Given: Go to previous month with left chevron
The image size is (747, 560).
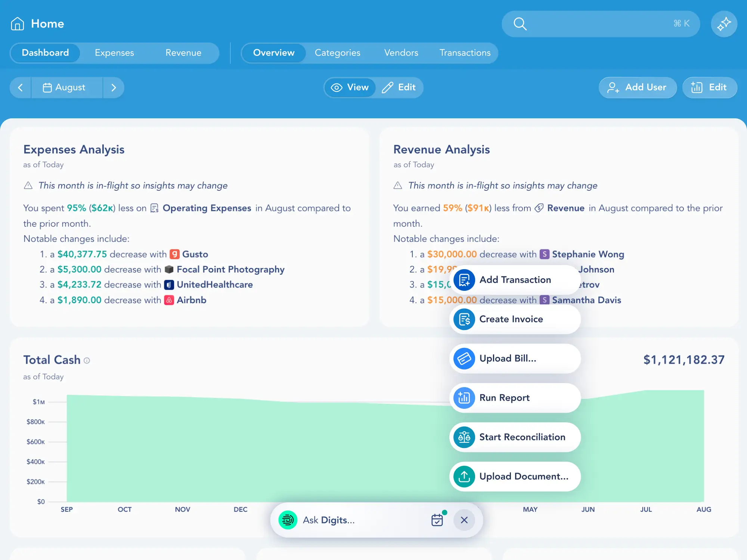Looking at the screenshot, I should pos(21,88).
